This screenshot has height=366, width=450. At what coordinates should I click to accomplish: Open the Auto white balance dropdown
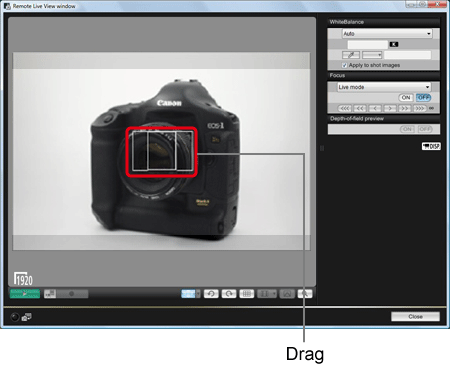pyautogui.click(x=387, y=34)
